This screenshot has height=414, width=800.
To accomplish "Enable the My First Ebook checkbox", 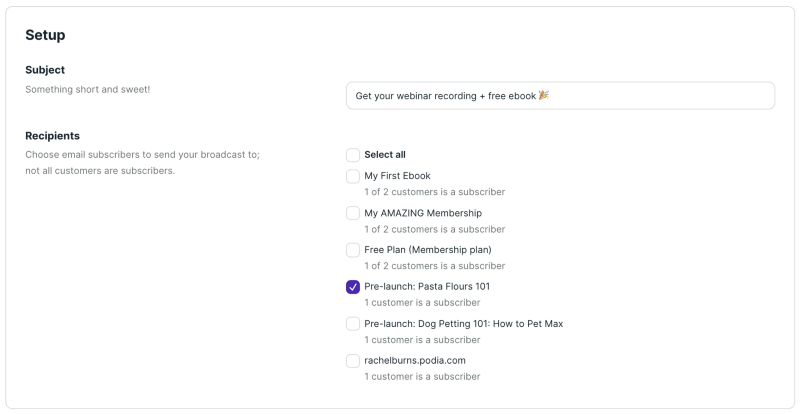I will tap(353, 176).
